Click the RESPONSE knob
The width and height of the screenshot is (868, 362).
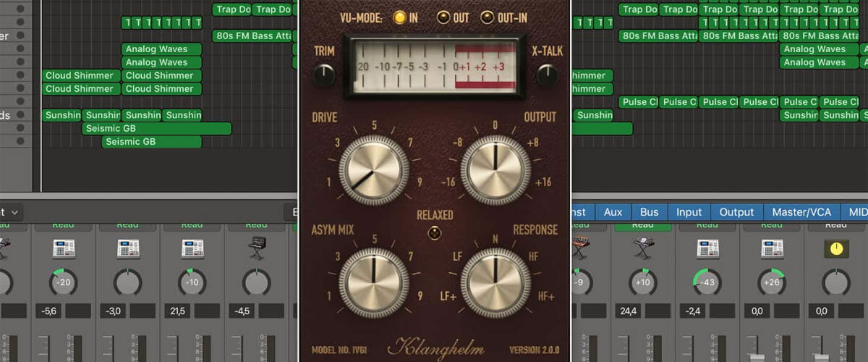pos(496,282)
